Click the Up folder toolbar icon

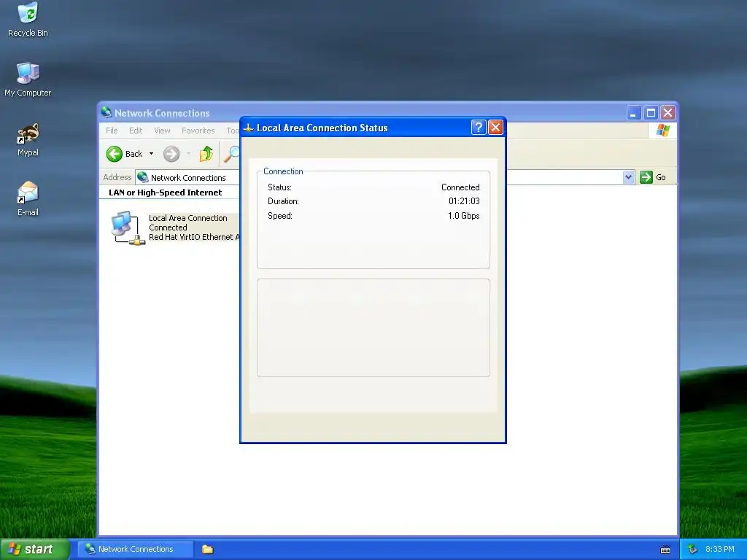coord(206,154)
